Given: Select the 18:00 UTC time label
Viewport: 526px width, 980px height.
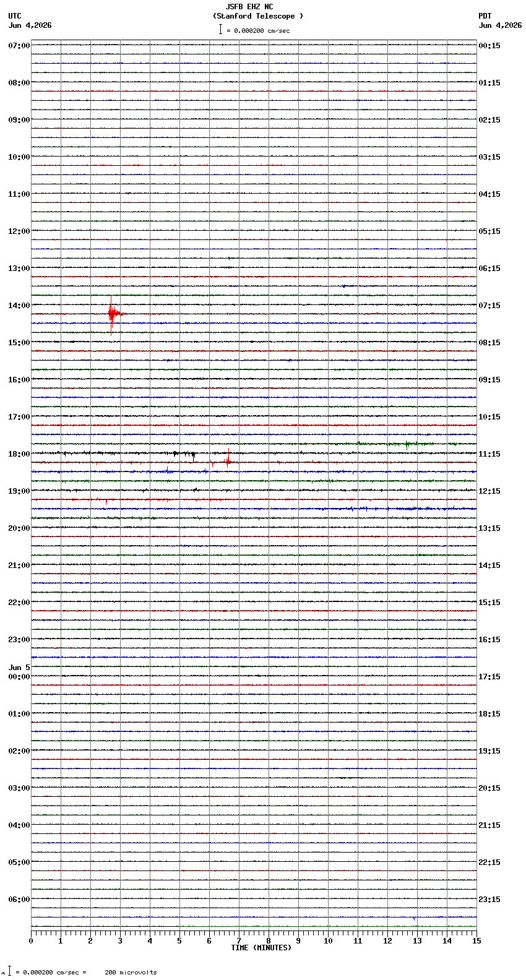Looking at the screenshot, I should click(x=19, y=454).
